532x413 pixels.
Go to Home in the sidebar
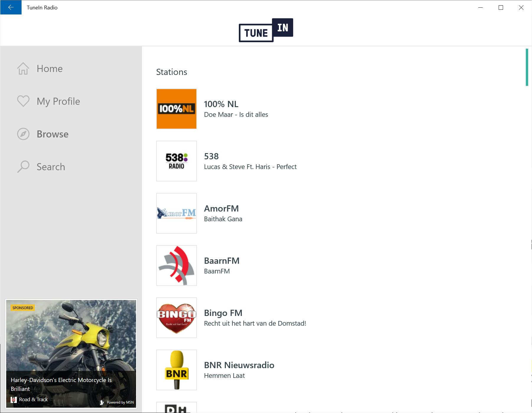(x=50, y=69)
